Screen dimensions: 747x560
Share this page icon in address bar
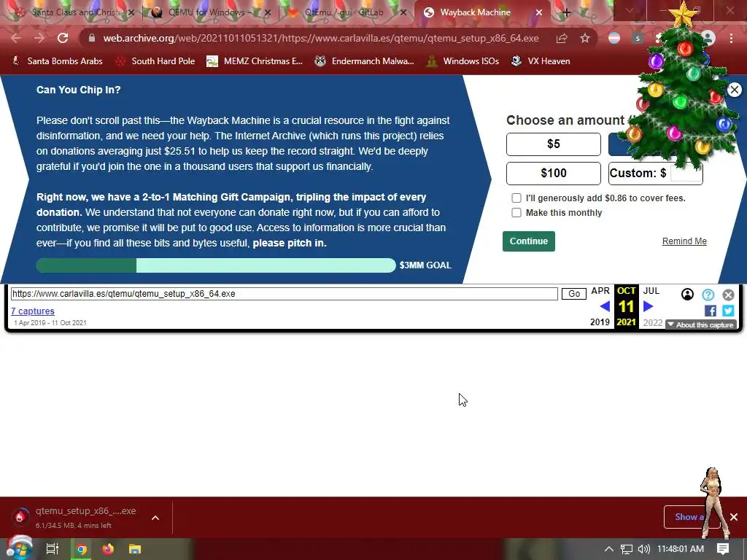click(562, 38)
